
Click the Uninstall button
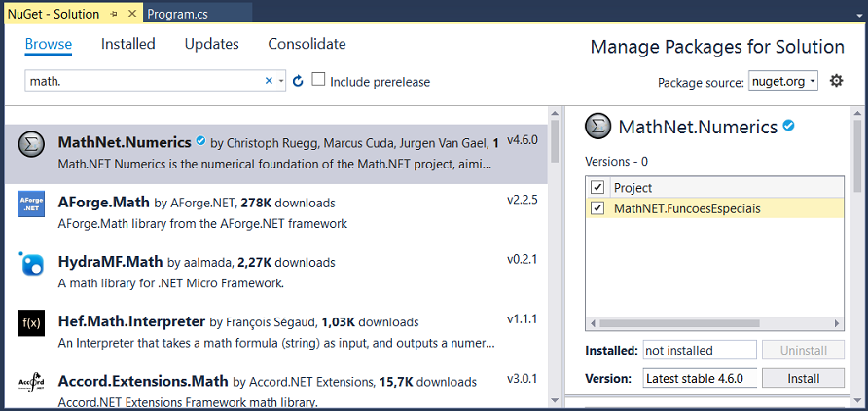(x=803, y=350)
